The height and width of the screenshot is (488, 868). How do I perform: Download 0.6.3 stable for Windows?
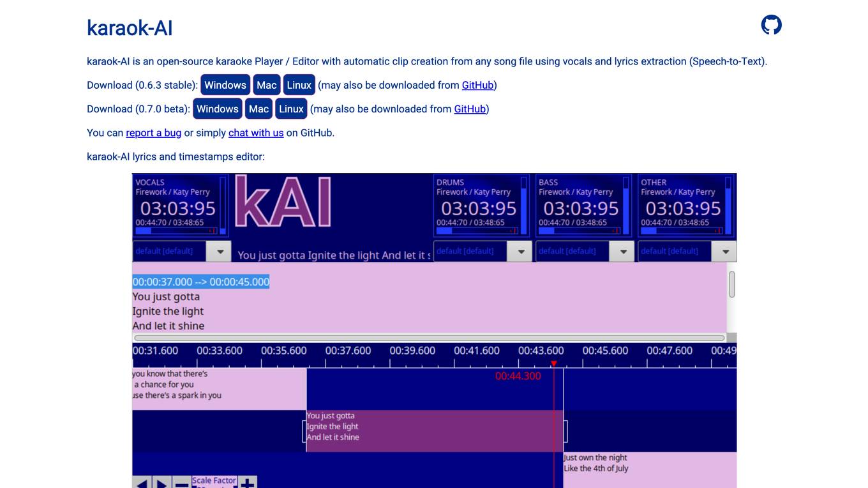click(x=225, y=85)
